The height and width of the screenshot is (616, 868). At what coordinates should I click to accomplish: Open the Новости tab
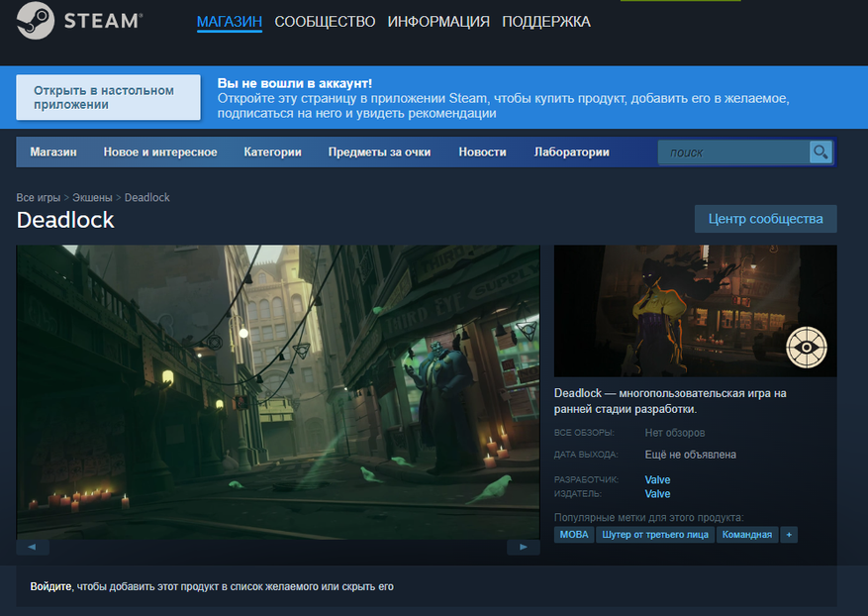pos(482,153)
